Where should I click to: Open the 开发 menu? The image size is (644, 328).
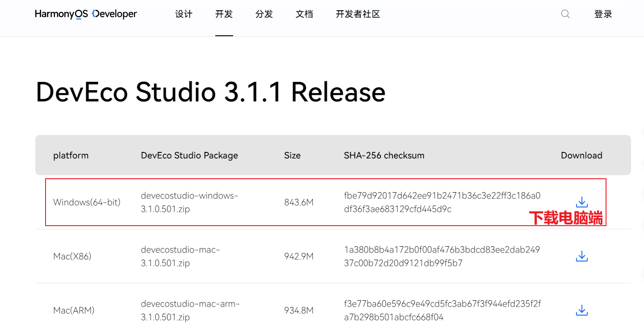tap(224, 14)
